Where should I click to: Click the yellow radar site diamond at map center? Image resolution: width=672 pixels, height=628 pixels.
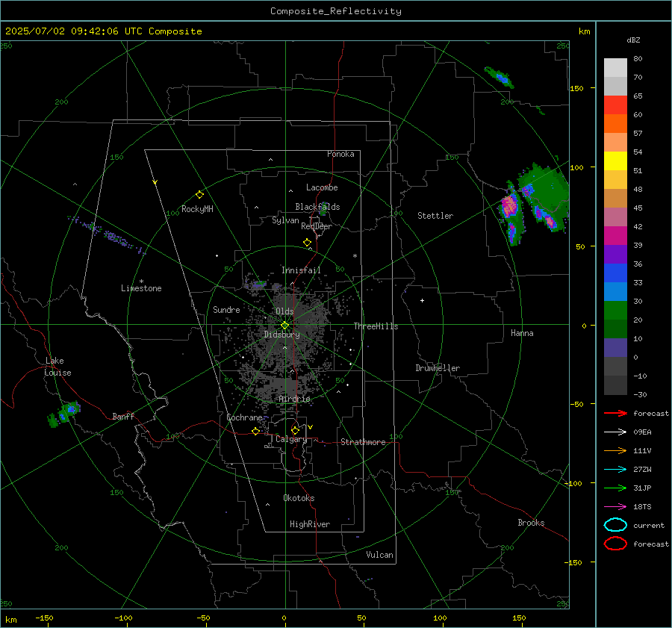point(284,326)
